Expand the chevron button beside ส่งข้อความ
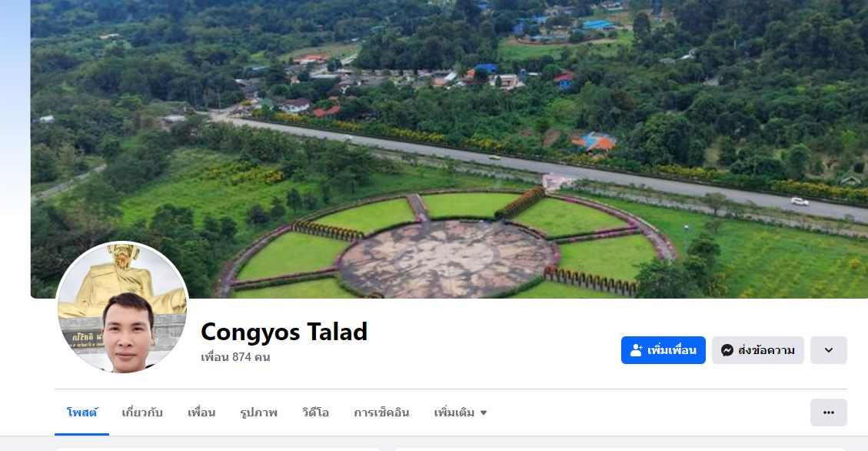 point(829,350)
